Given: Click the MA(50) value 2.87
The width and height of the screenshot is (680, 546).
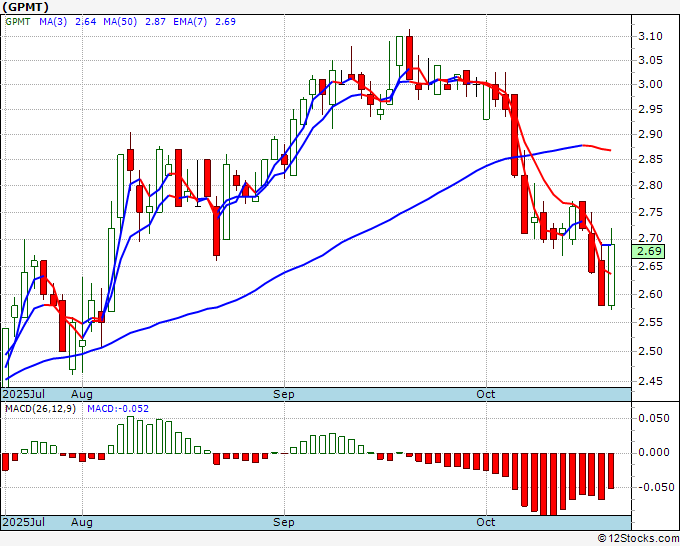Looking at the screenshot, I should [155, 22].
